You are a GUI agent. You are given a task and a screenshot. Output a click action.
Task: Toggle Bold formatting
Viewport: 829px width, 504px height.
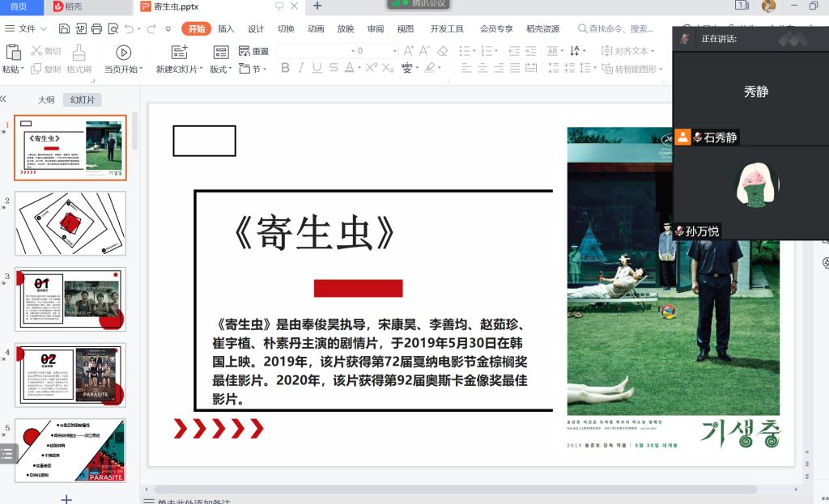(x=285, y=68)
